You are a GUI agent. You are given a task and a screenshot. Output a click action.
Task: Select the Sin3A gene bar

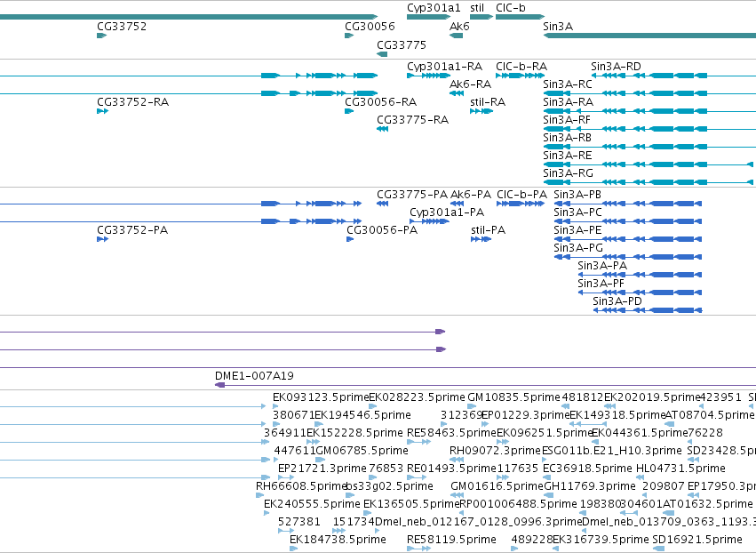[649, 36]
